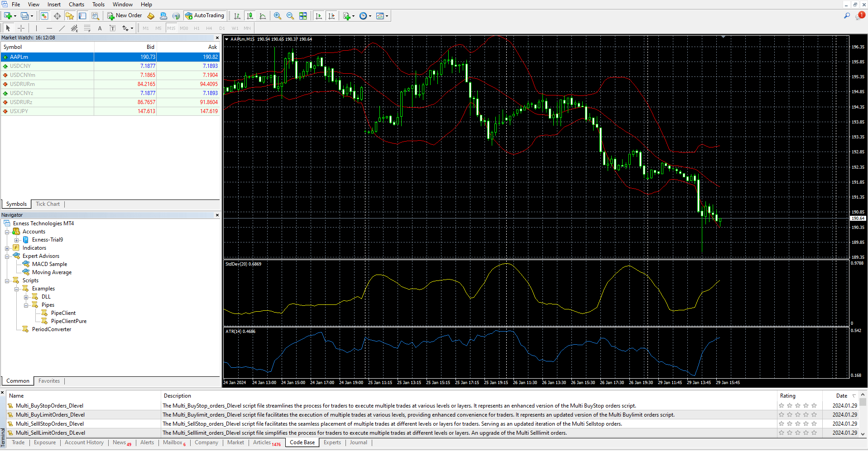Switch chart to line chart
The width and height of the screenshot is (868, 451).
(263, 16)
